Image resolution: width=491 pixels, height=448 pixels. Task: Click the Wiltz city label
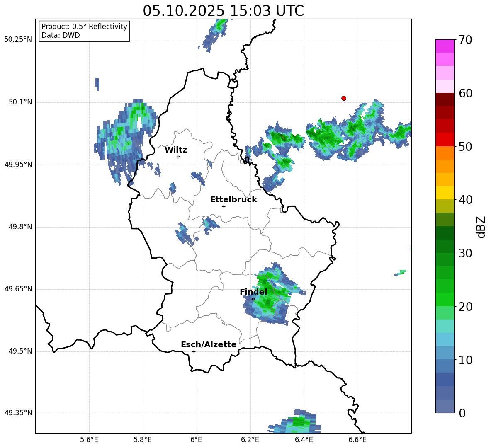176,150
